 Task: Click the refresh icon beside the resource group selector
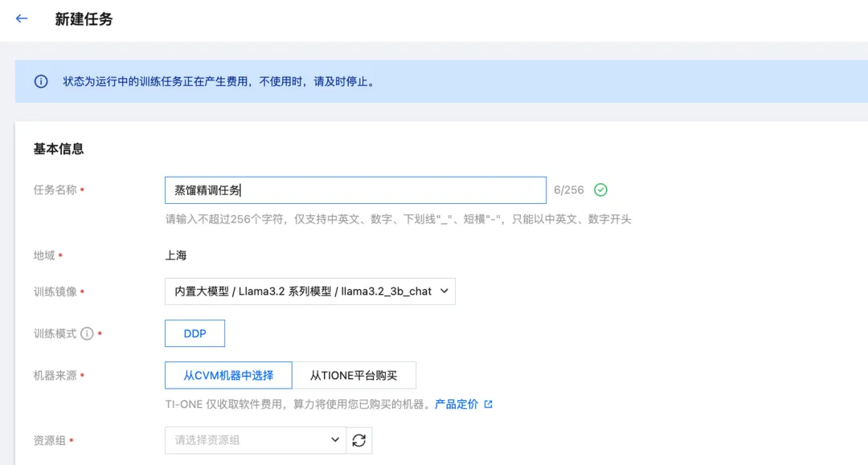[359, 440]
